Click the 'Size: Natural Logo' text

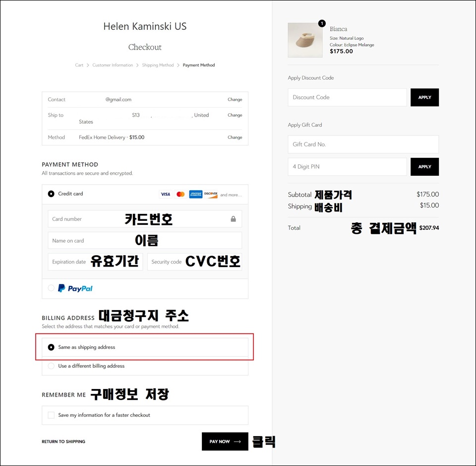click(x=347, y=38)
